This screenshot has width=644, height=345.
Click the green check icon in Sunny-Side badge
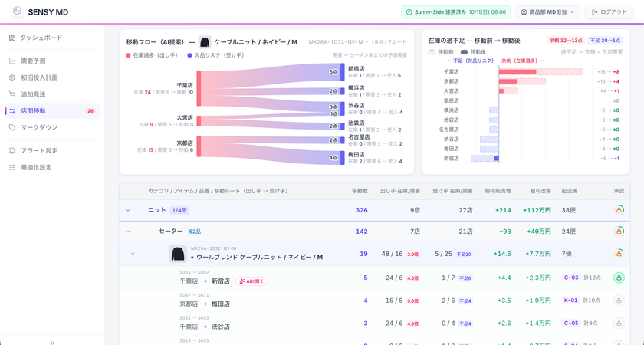click(409, 12)
